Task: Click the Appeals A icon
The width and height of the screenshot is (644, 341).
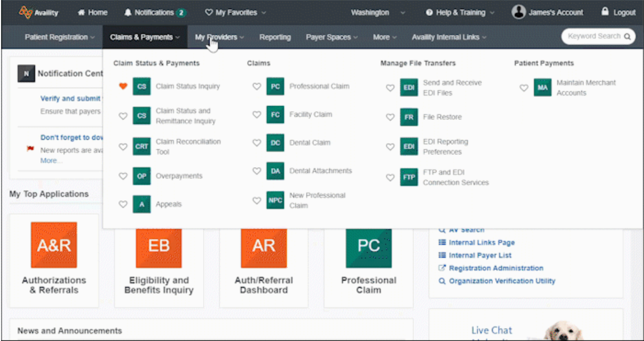Action: tap(142, 204)
